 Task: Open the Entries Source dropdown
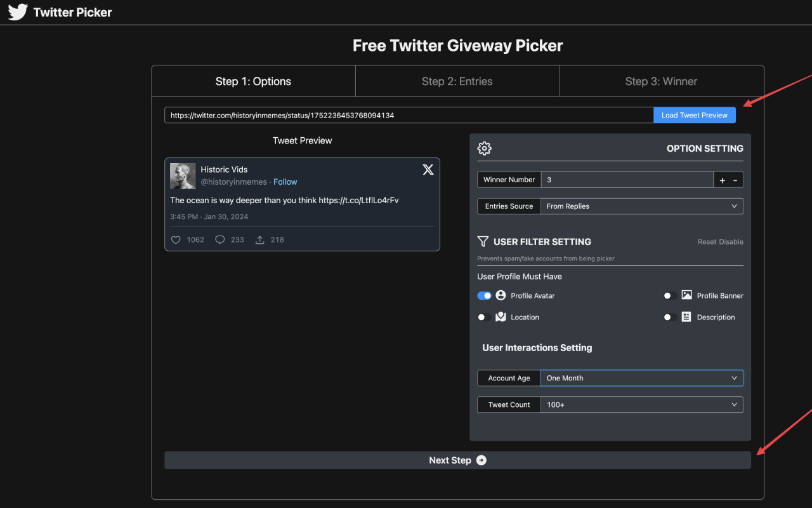641,206
